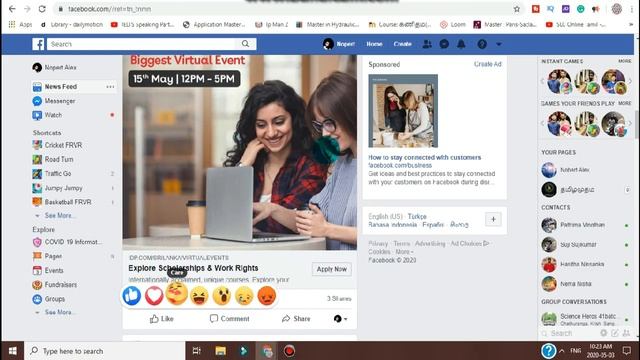
Task: Open Nopert Alex profile in sidebar
Action: 55,67
